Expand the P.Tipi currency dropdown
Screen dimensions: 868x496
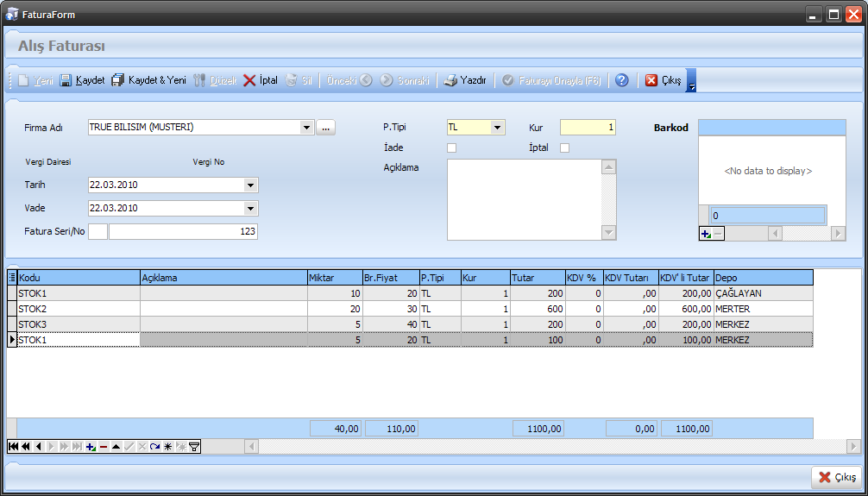pos(497,128)
